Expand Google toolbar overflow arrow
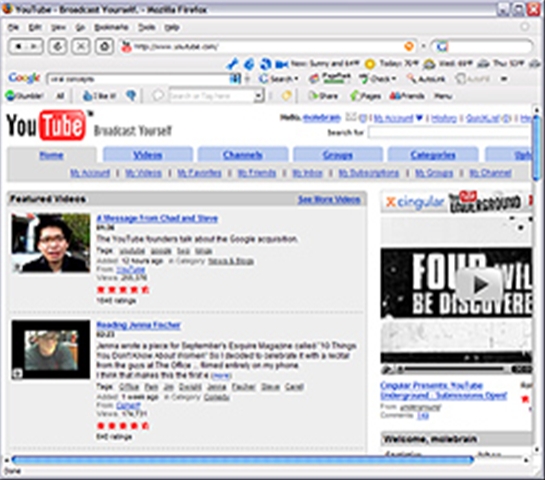 coord(504,79)
